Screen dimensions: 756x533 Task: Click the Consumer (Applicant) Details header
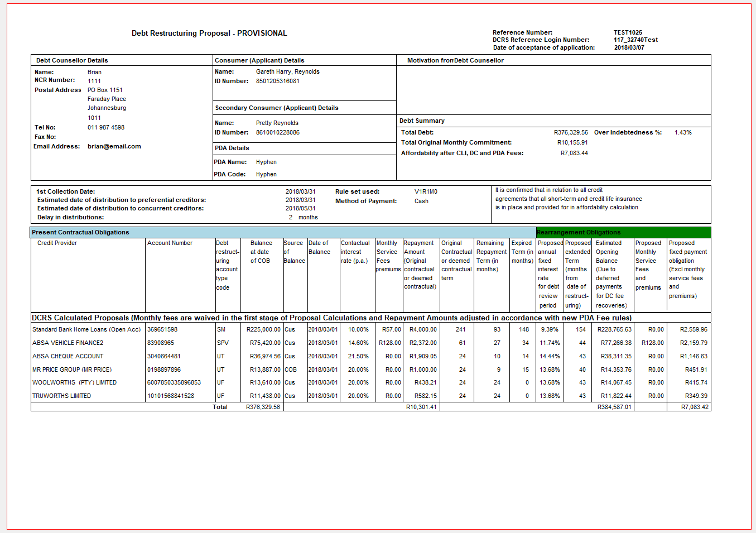point(259,60)
